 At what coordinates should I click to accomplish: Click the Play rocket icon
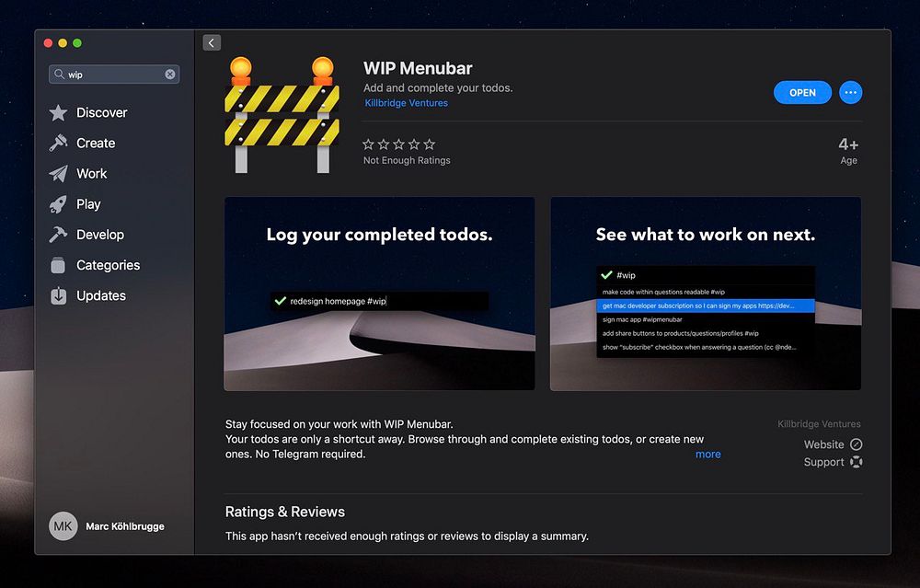coord(58,204)
